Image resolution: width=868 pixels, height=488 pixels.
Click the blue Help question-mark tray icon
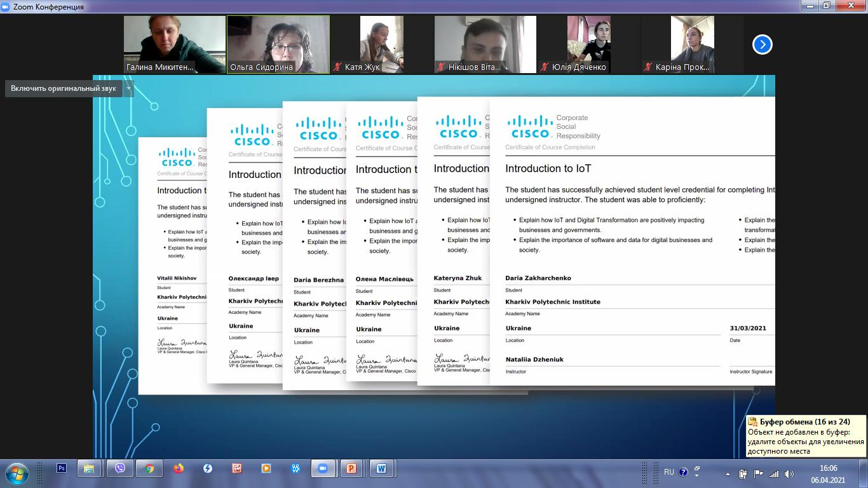[x=683, y=472]
